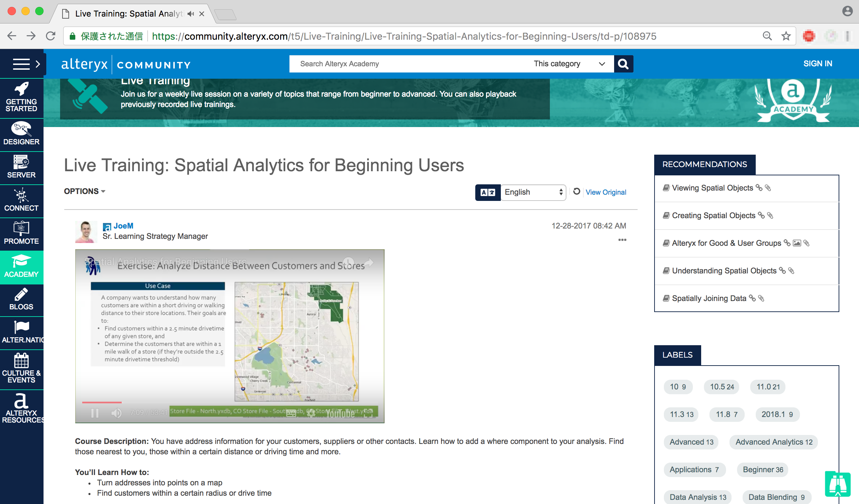
Task: Open the Promote sidebar section
Action: pyautogui.click(x=21, y=234)
